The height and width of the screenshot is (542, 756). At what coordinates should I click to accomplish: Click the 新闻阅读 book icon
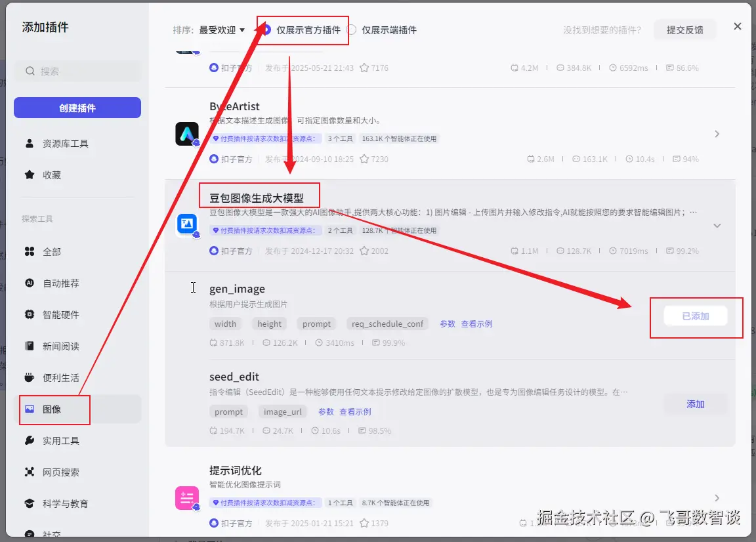(x=30, y=346)
